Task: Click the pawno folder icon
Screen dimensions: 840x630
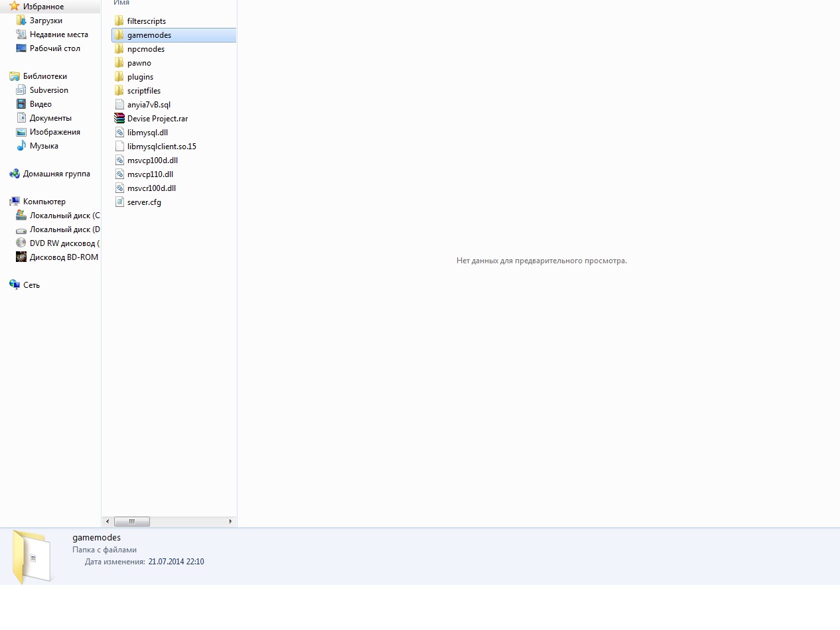Action: [119, 62]
